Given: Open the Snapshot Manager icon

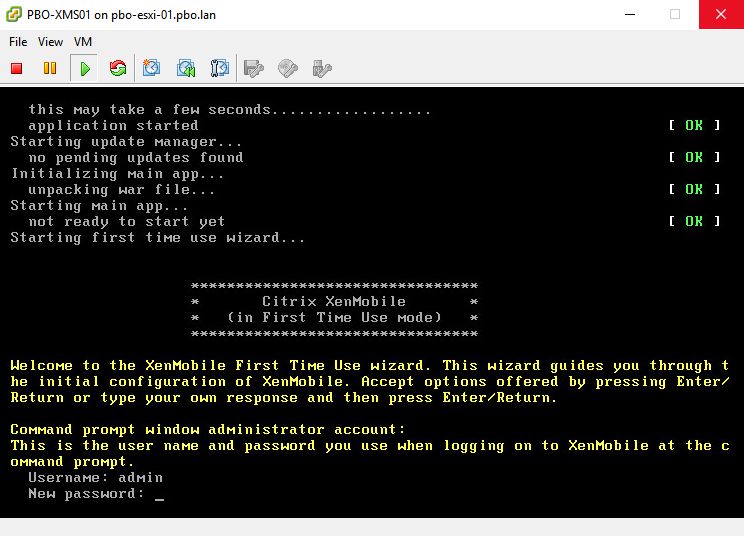Looking at the screenshot, I should point(220,68).
